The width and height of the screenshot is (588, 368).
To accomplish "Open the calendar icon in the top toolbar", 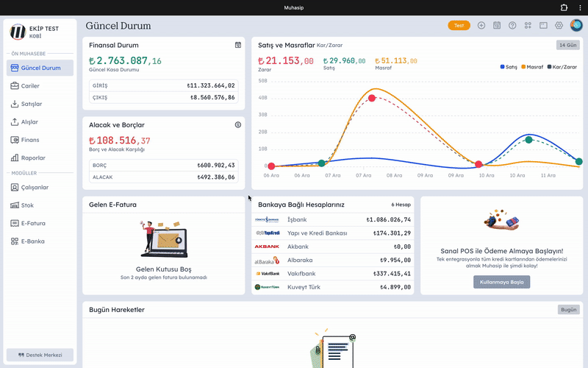I will pos(497,25).
